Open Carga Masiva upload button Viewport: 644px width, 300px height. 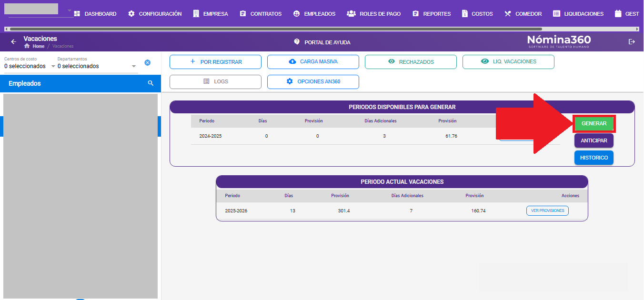pyautogui.click(x=313, y=62)
